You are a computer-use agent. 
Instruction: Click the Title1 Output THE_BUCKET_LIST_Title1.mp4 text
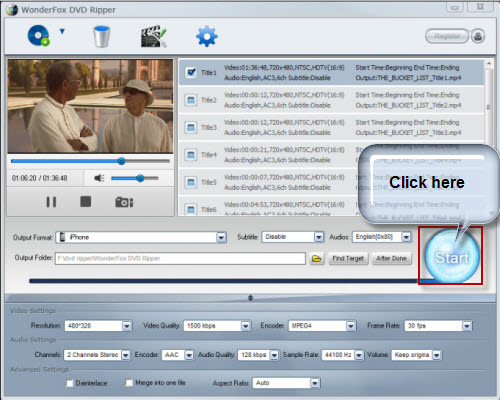coord(408,78)
